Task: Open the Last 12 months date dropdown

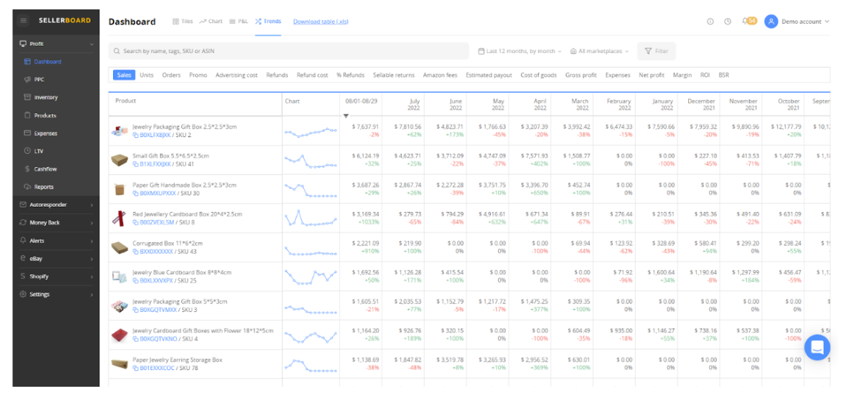Action: (520, 52)
